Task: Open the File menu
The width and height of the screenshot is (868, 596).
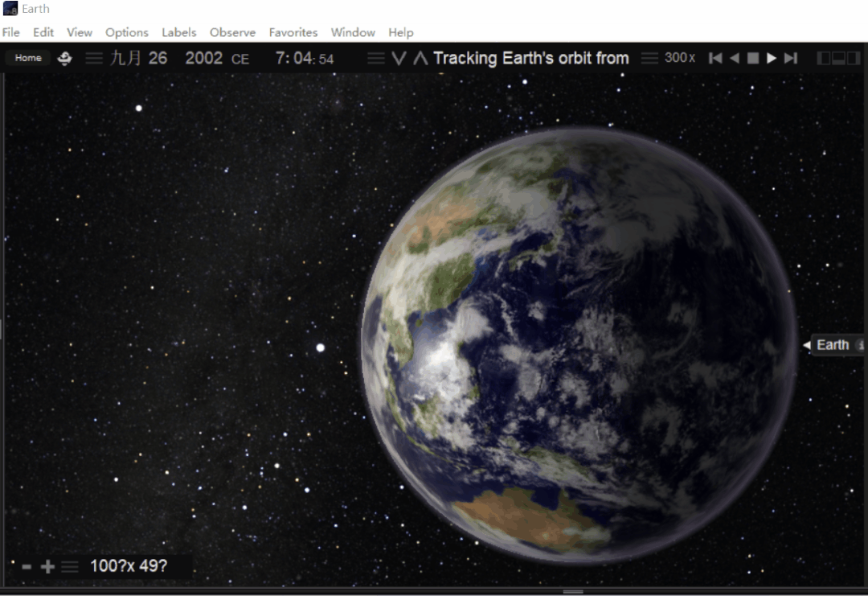Action: click(11, 32)
